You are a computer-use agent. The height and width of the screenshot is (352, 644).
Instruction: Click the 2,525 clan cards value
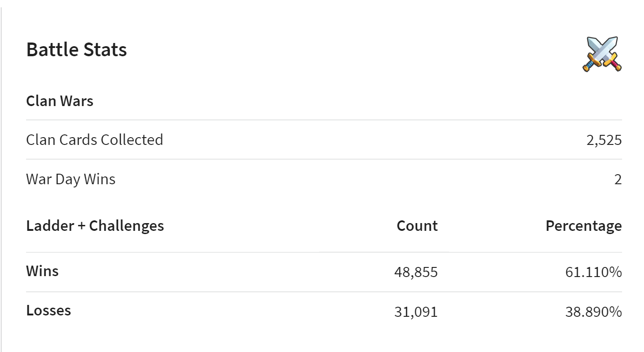coord(604,140)
